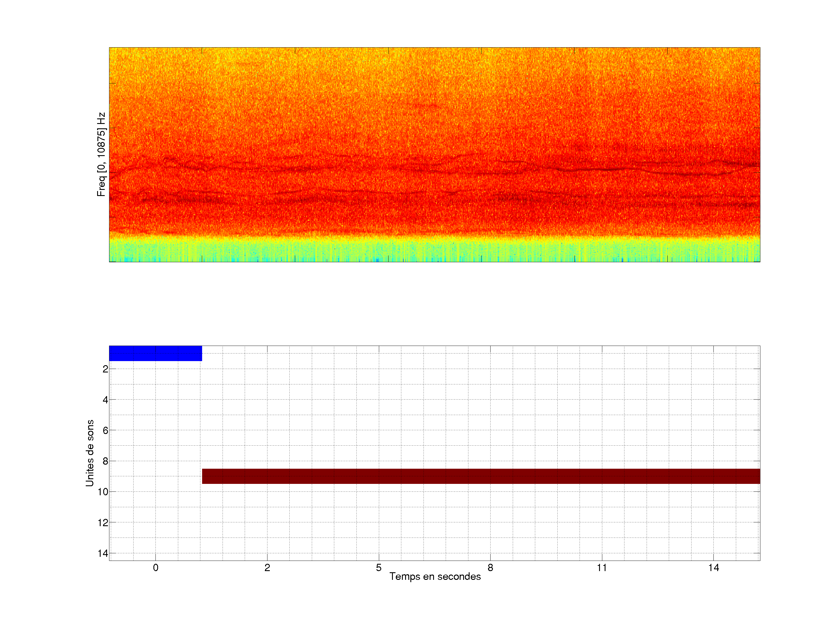Click the dark red horizontal bar
The image size is (840, 630).
481,476
